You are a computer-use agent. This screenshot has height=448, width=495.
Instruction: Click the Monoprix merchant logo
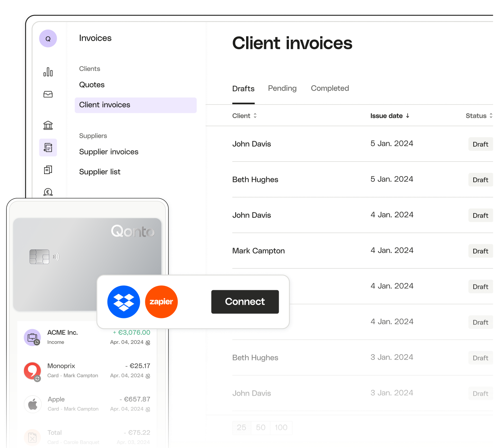32,371
